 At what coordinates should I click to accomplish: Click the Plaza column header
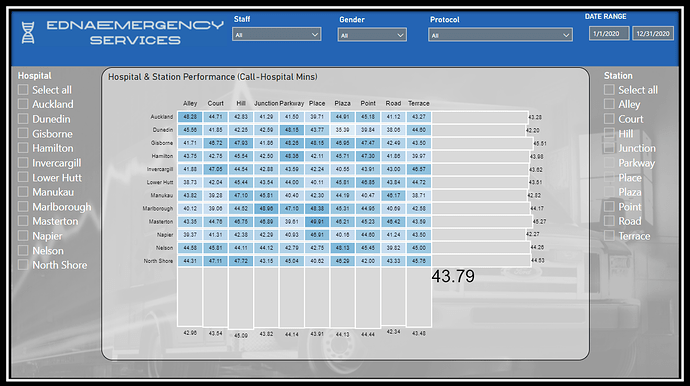(x=342, y=103)
